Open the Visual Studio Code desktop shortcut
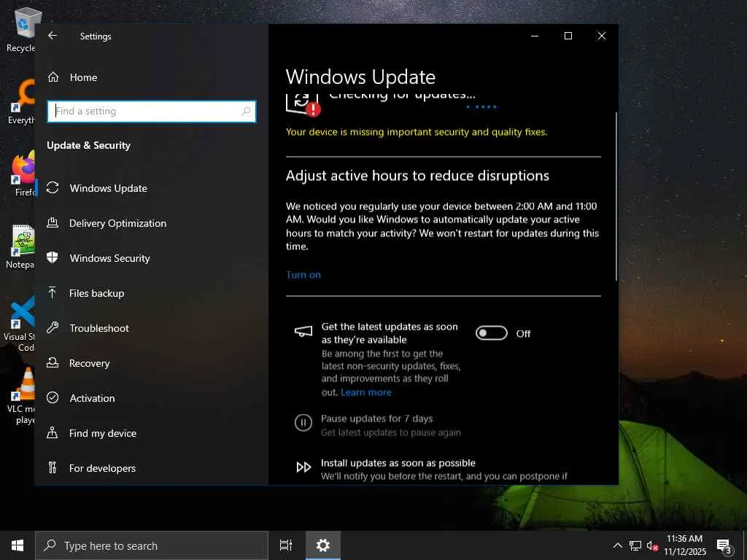This screenshot has height=560, width=747. [x=21, y=324]
